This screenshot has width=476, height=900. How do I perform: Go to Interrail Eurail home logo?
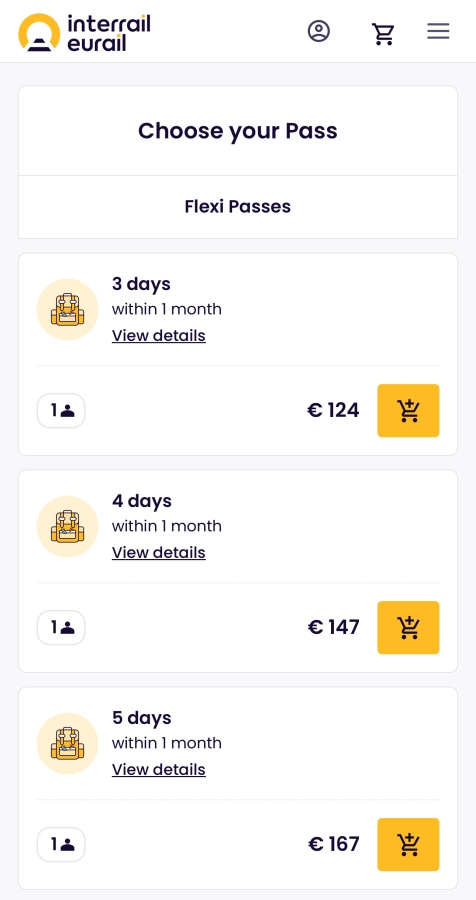[x=84, y=32]
